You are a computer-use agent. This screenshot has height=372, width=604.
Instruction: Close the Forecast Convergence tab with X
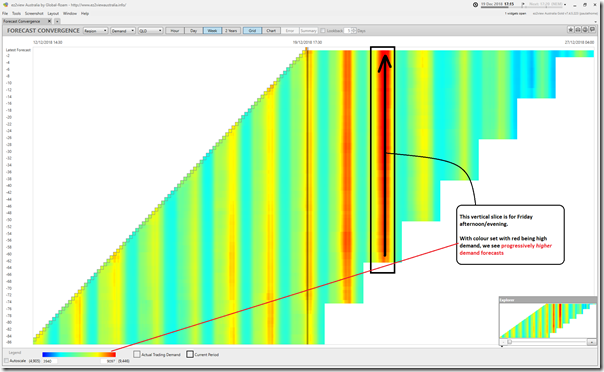click(49, 21)
